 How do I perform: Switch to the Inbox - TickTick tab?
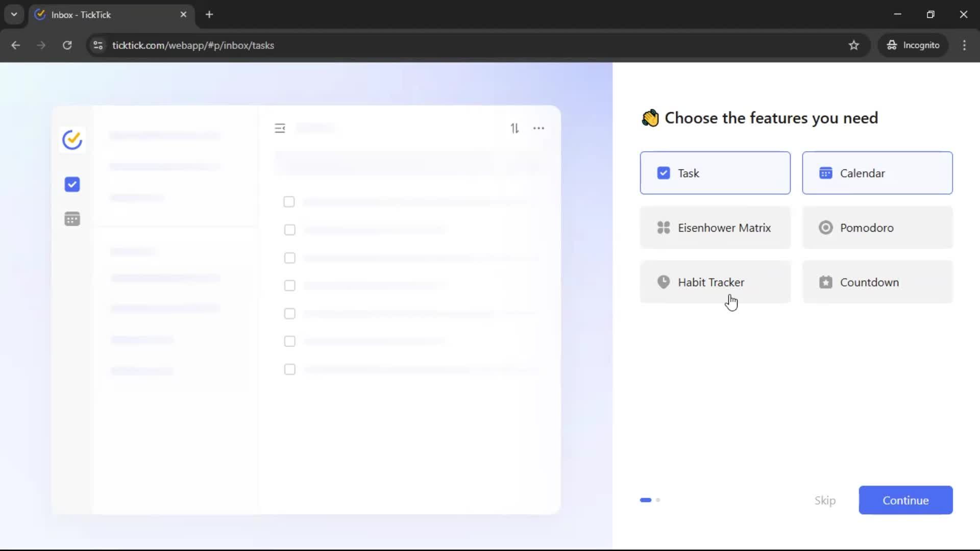pos(102,14)
